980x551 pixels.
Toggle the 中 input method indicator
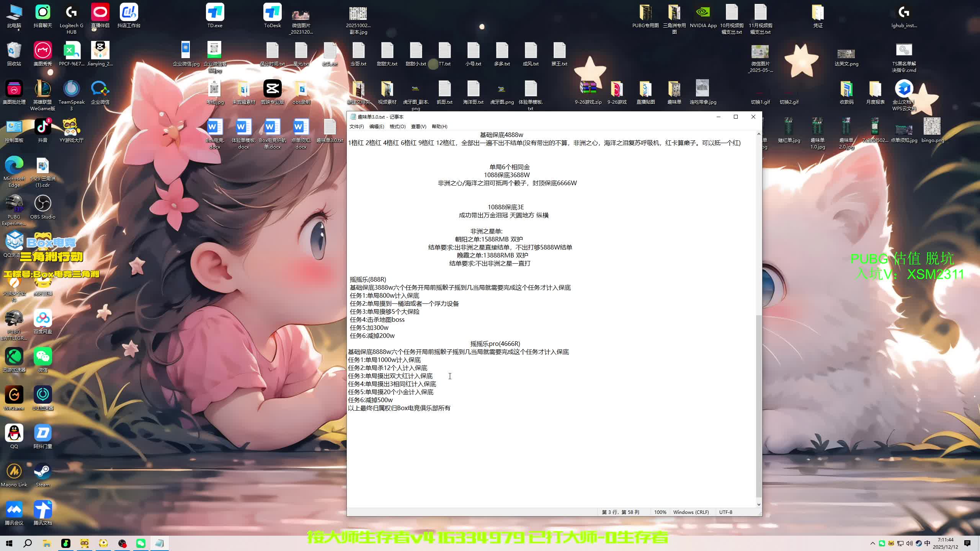point(927,543)
